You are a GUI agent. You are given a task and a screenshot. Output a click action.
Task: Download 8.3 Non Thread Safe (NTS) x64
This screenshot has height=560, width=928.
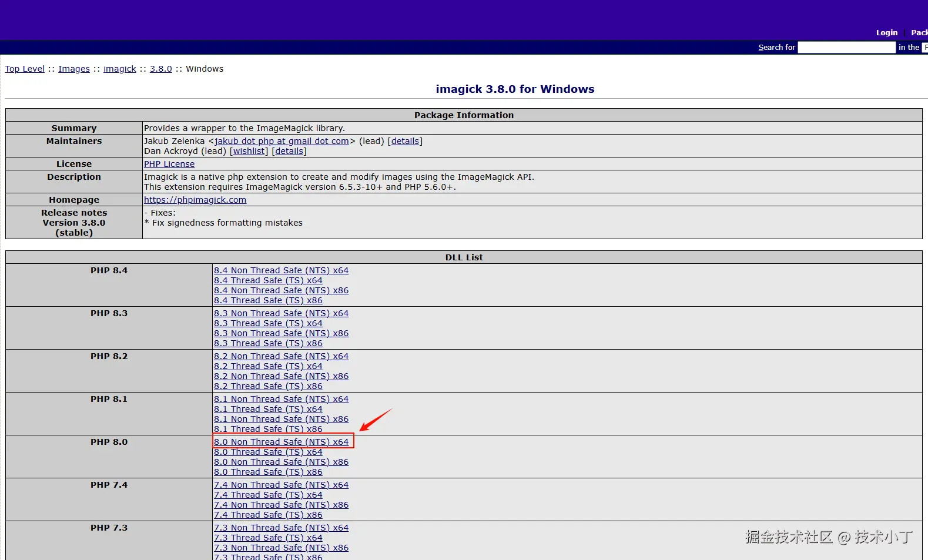pyautogui.click(x=281, y=313)
